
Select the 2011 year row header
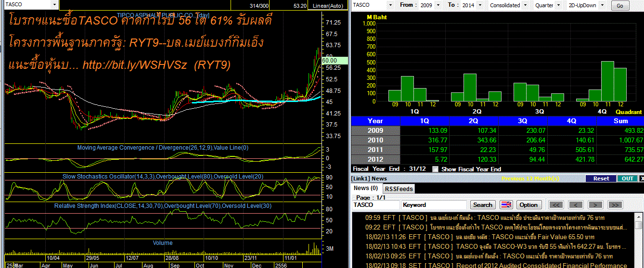375,150
